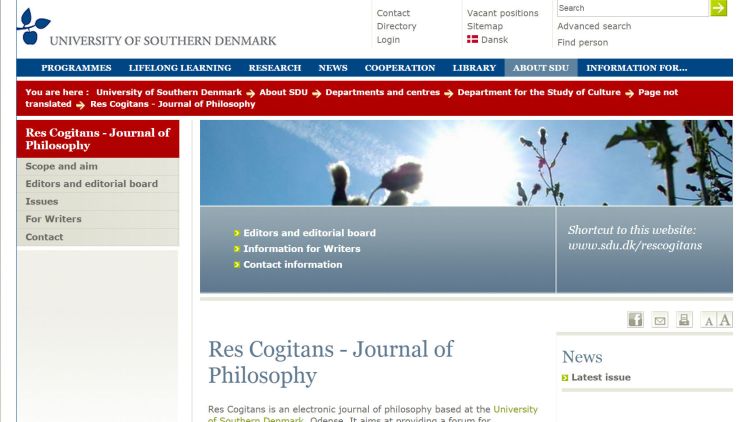Open Issues in sidebar
747x422 pixels.
tap(98, 201)
